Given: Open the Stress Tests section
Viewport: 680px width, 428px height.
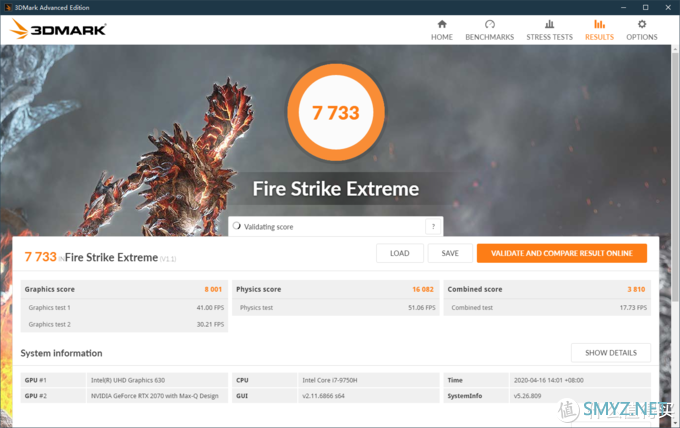Looking at the screenshot, I should tap(549, 29).
